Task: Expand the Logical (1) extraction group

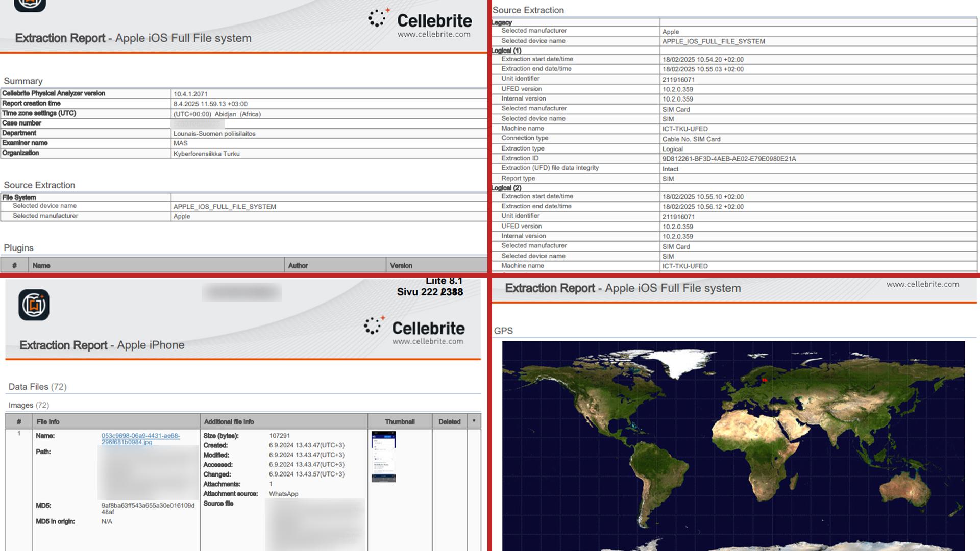Action: coord(506,51)
